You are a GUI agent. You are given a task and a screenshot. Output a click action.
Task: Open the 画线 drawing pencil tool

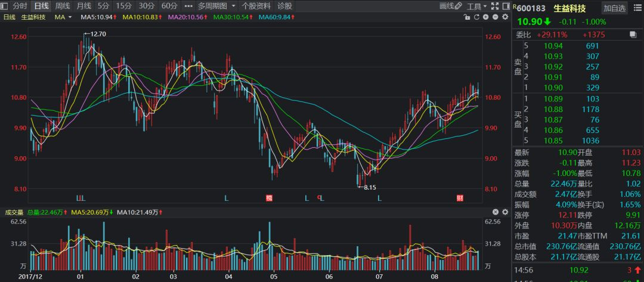[x=450, y=6]
